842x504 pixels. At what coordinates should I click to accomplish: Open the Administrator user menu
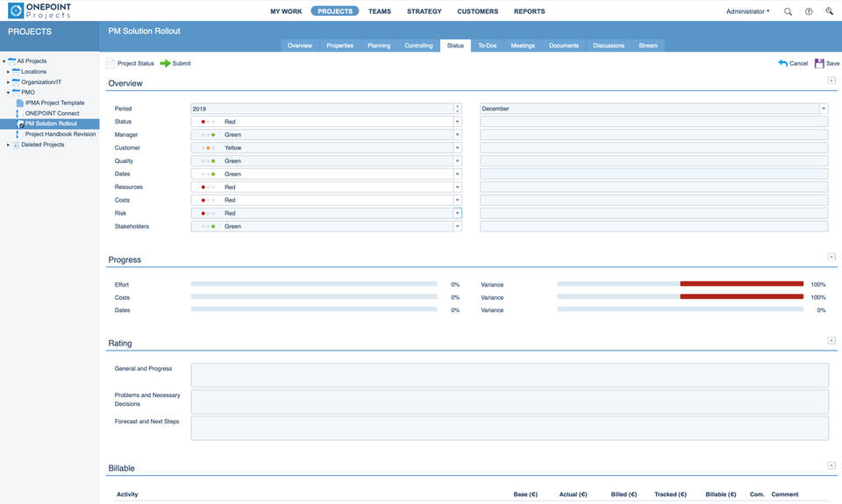coord(747,11)
